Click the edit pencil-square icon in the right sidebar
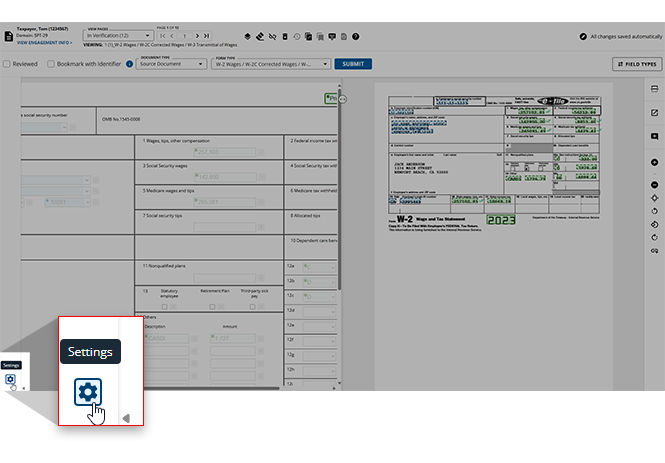The height and width of the screenshot is (463, 665). pyautogui.click(x=654, y=113)
